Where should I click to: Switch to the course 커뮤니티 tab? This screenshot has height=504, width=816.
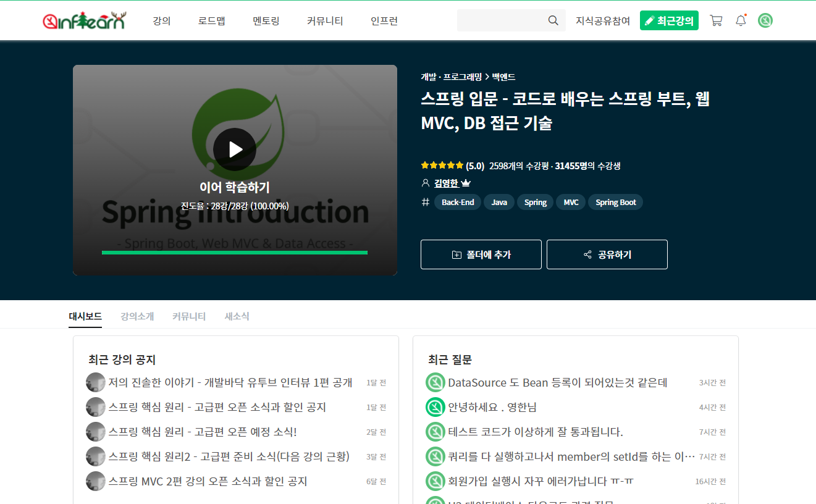click(189, 316)
